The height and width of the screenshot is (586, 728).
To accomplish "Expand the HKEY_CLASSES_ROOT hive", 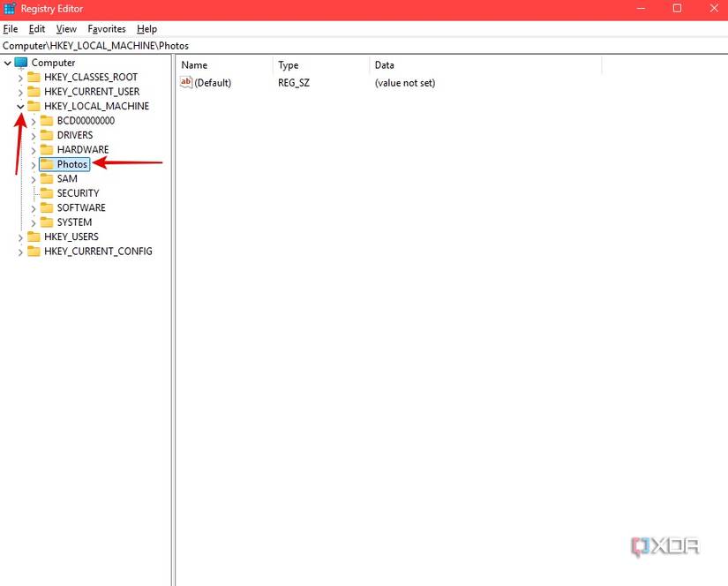I will point(20,78).
